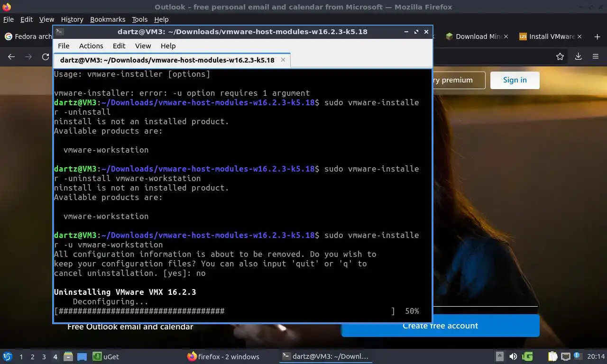Switch to workspace 4

click(55, 356)
